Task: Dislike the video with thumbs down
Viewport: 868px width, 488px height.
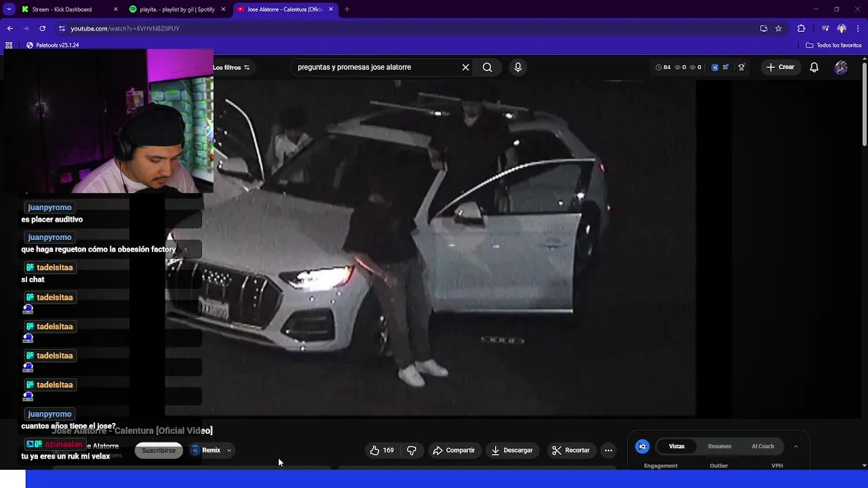Action: (x=412, y=450)
